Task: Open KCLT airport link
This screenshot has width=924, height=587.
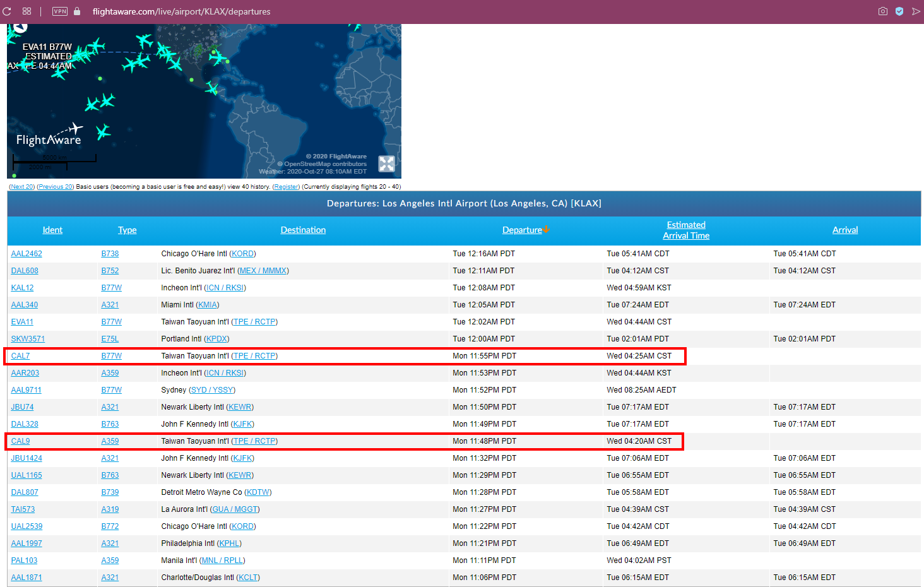Action: 248,578
